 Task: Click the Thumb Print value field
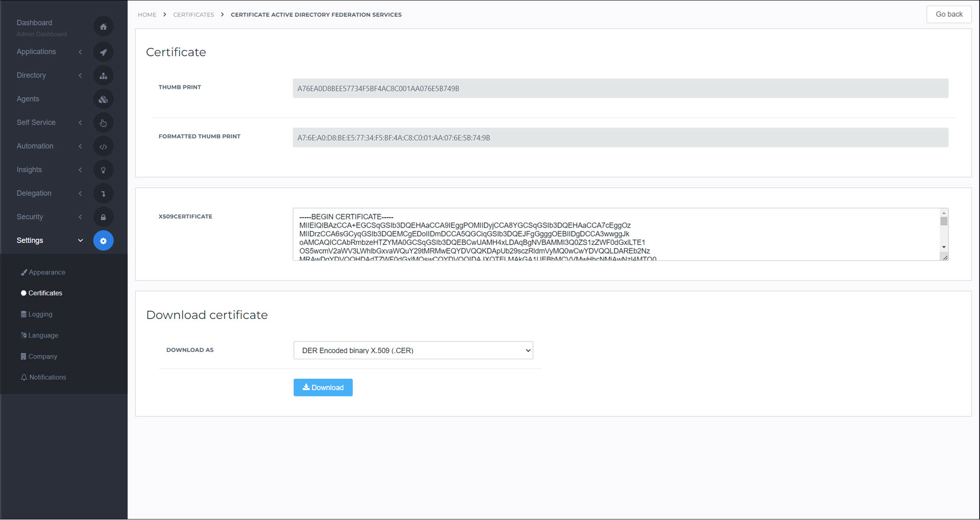[620, 88]
